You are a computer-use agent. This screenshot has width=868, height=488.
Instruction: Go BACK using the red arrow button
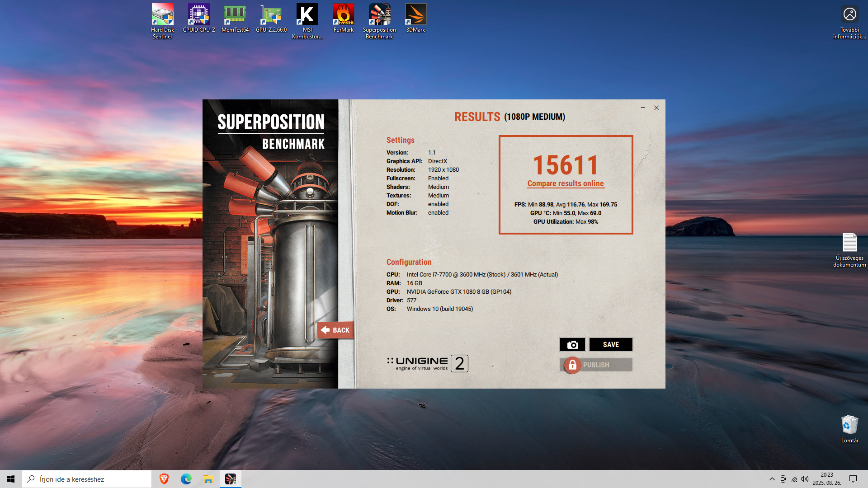coord(335,330)
